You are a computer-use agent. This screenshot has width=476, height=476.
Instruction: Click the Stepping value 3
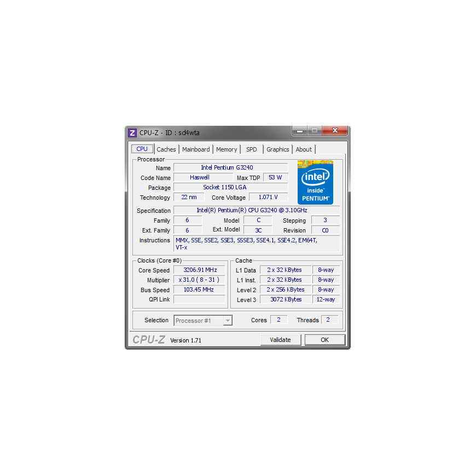click(x=326, y=220)
